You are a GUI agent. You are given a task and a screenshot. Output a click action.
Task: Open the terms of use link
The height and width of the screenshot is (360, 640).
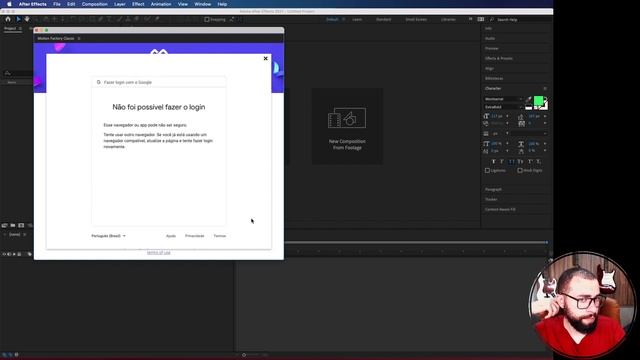coord(159,253)
